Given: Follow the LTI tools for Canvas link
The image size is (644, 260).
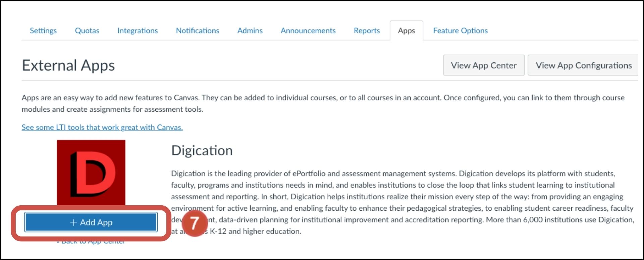Looking at the screenshot, I should click(x=102, y=127).
